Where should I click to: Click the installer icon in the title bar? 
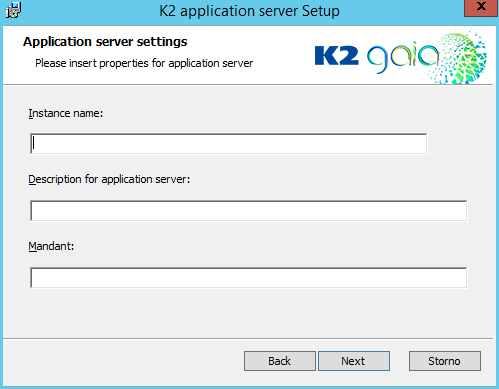[13, 10]
